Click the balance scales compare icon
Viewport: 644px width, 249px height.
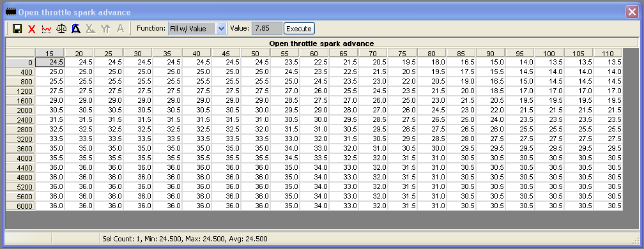pos(61,29)
